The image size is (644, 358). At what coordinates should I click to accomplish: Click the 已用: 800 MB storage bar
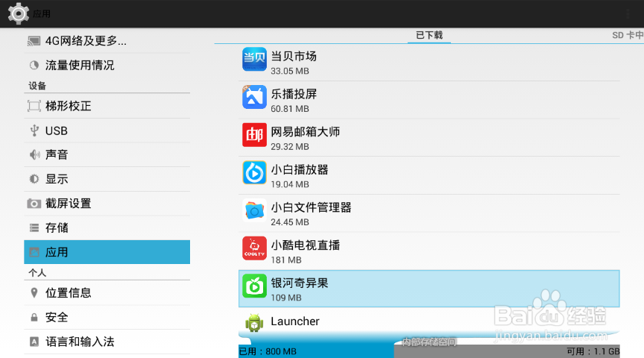coord(316,351)
